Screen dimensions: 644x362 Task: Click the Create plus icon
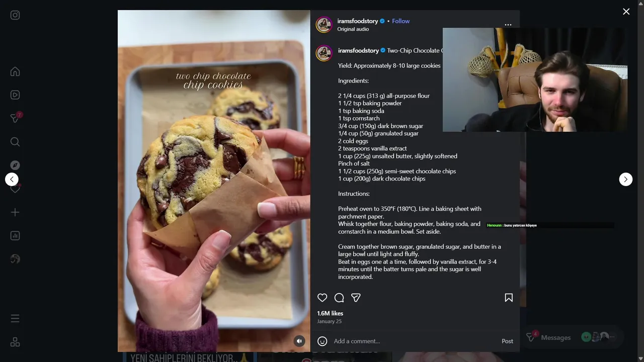(x=15, y=212)
